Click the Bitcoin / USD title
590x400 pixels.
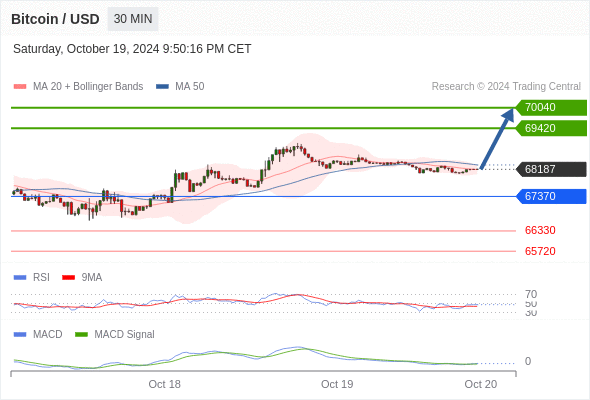coord(55,19)
